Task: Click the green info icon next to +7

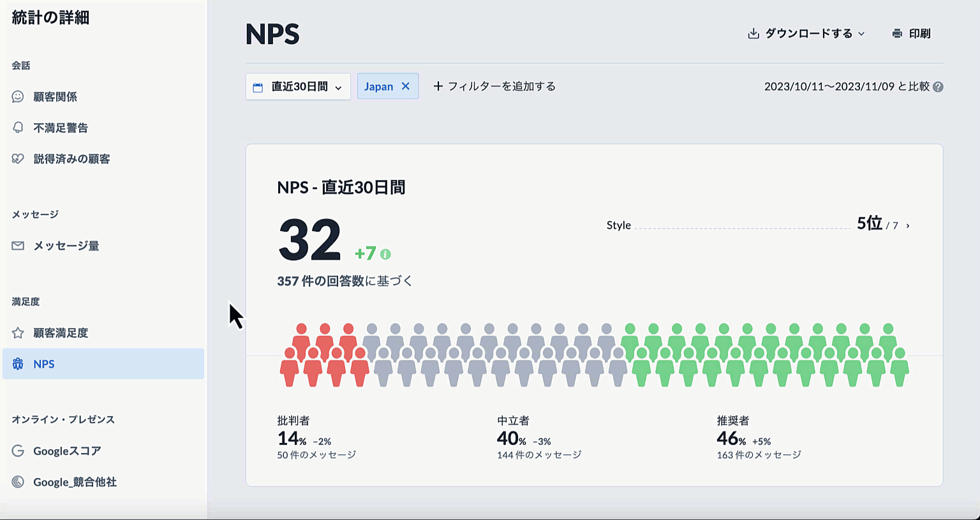Action: 385,254
